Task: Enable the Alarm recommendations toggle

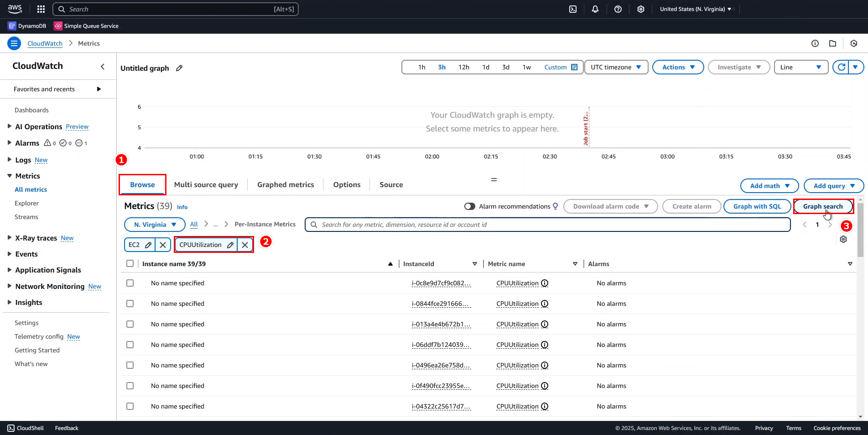Action: point(469,206)
